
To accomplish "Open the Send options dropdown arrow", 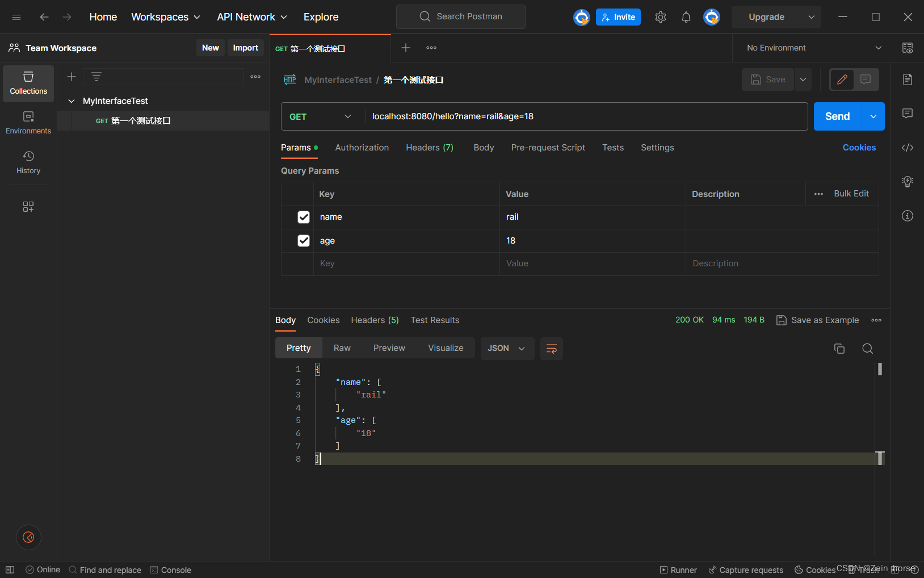I will click(873, 116).
